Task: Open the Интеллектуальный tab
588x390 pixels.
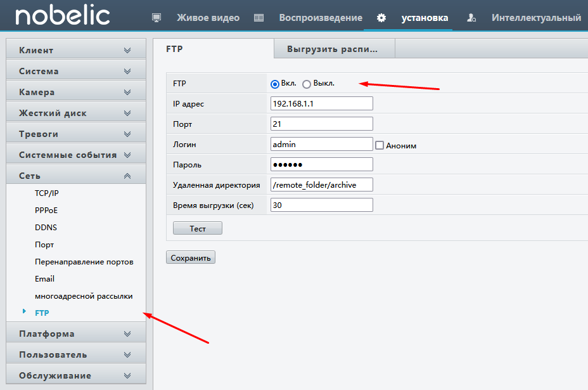Action: pos(536,18)
